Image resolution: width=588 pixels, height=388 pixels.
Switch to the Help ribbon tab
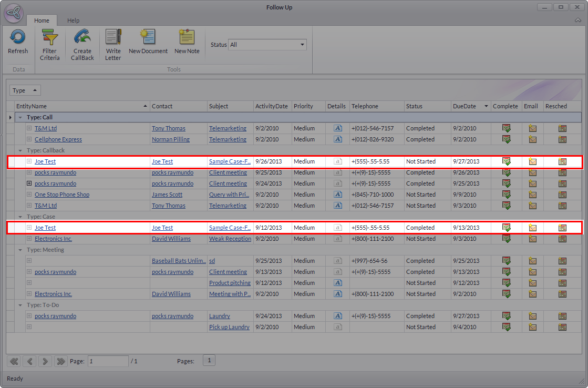pyautogui.click(x=73, y=21)
